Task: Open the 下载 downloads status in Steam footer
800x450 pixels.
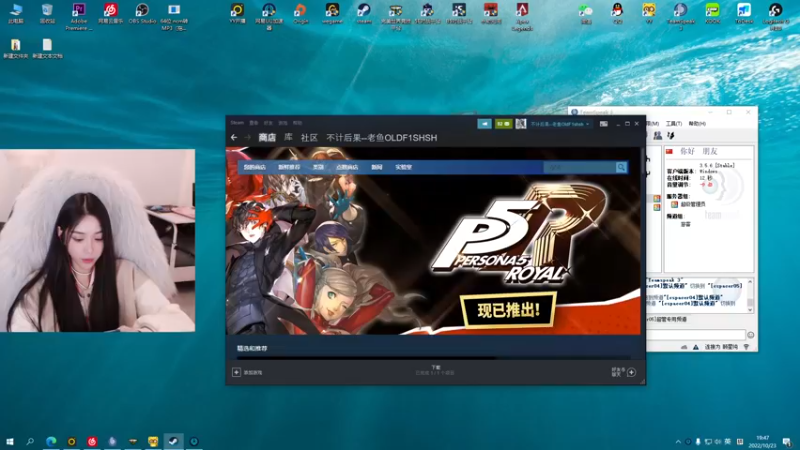Action: point(435,370)
